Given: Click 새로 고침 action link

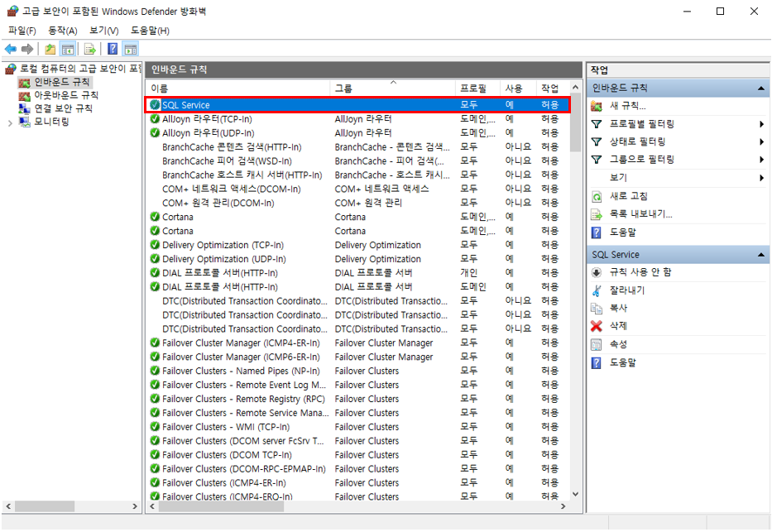Looking at the screenshot, I should (x=629, y=196).
